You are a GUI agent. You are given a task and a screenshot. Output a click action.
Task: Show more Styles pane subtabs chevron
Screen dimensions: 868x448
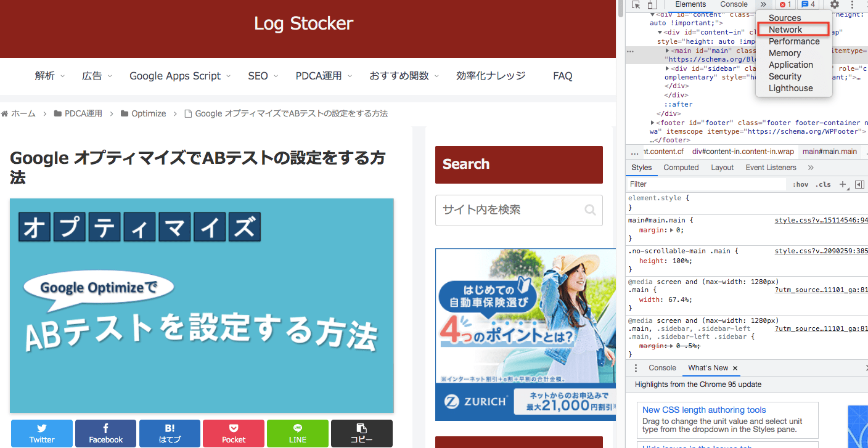[811, 168]
